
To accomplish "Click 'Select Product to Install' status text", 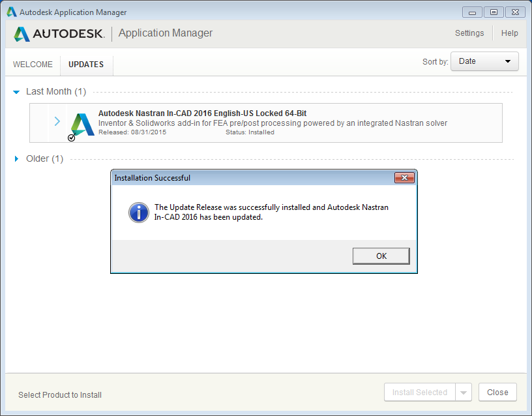I will pos(60,395).
